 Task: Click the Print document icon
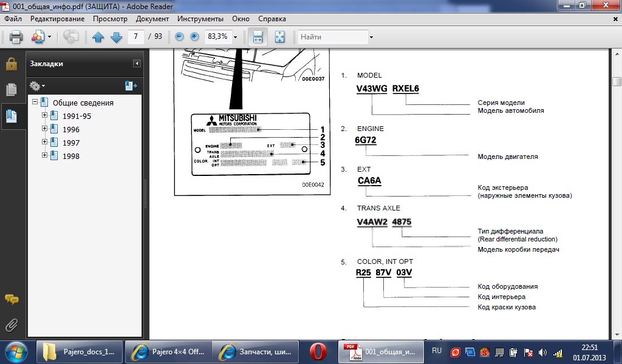tap(16, 37)
